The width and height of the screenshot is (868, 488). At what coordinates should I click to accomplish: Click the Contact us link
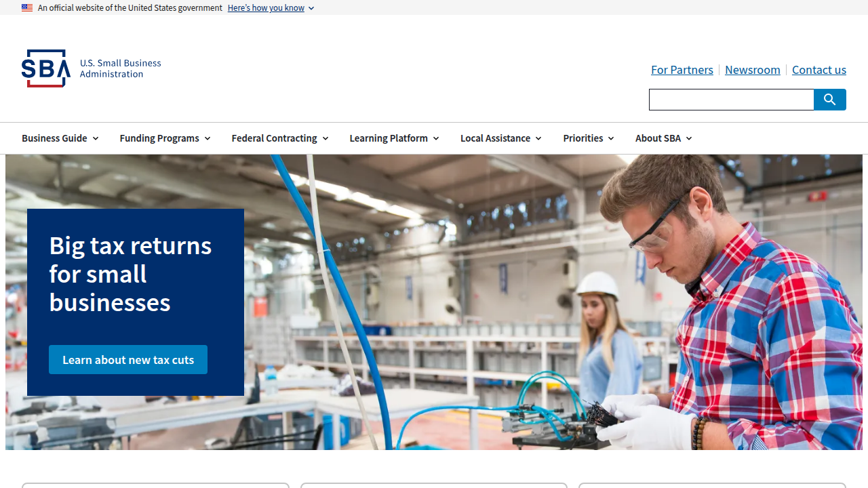pyautogui.click(x=818, y=70)
